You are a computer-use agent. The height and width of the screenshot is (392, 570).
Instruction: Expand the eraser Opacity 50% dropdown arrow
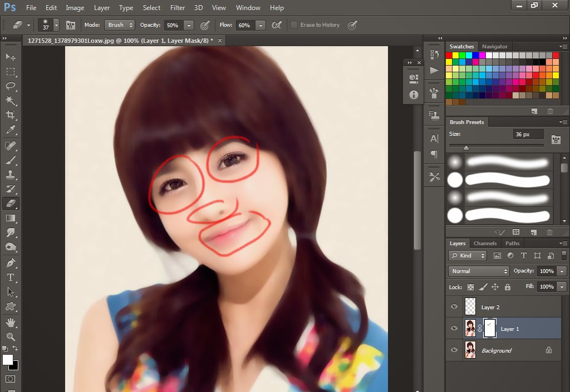[x=189, y=26]
